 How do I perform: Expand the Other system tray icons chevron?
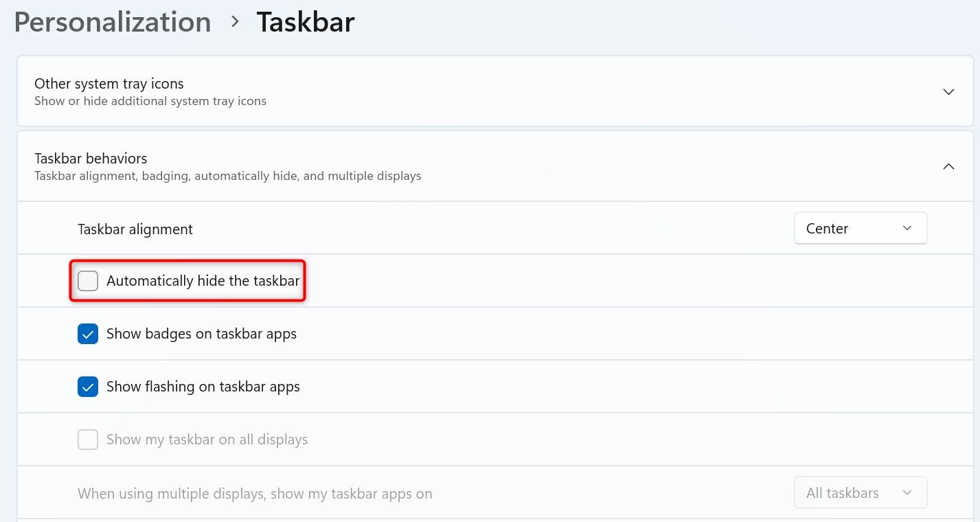(948, 91)
